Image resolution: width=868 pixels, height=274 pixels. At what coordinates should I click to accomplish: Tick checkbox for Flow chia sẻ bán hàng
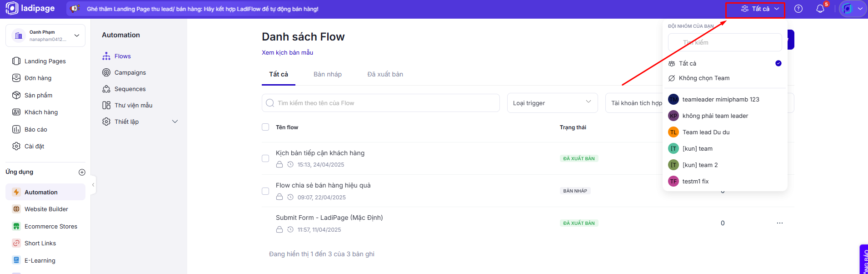coord(265,191)
